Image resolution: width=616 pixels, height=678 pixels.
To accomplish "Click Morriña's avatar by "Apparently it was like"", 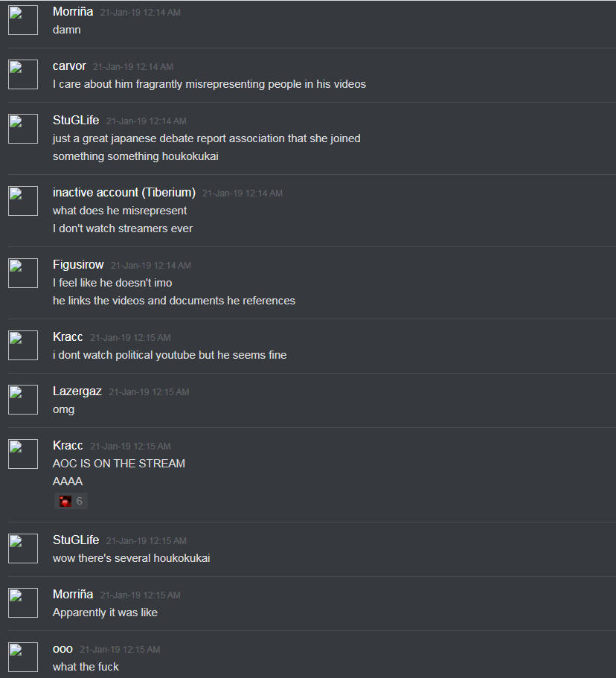I will pyautogui.click(x=23, y=603).
